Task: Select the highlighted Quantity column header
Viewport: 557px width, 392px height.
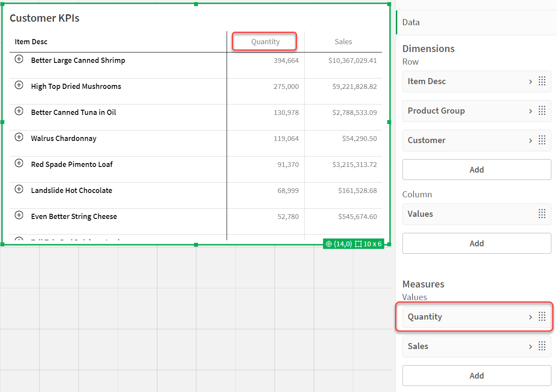Action: pyautogui.click(x=264, y=41)
